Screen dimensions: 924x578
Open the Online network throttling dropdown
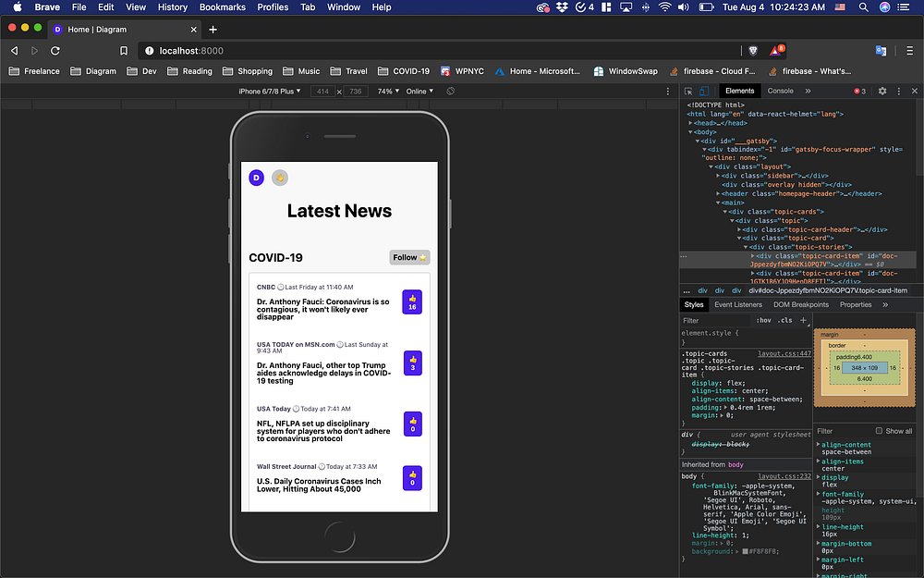click(x=420, y=92)
